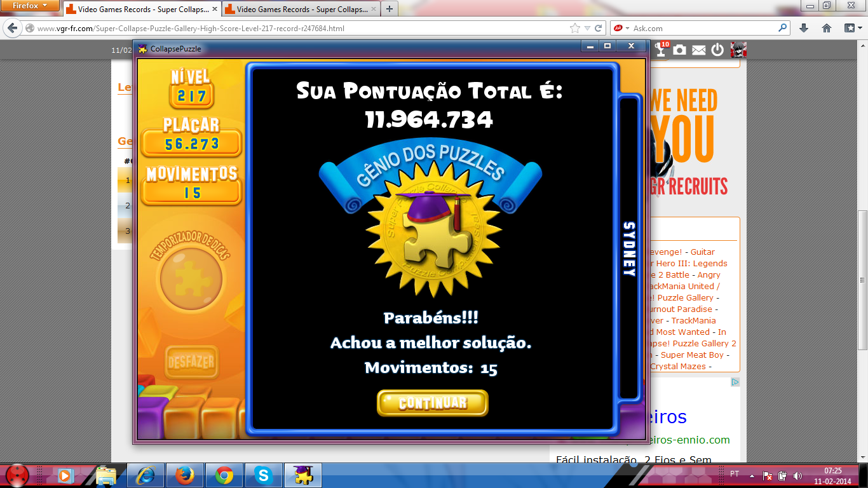Switch to the second Video Games Records tab
The image size is (868, 488).
pyautogui.click(x=299, y=10)
